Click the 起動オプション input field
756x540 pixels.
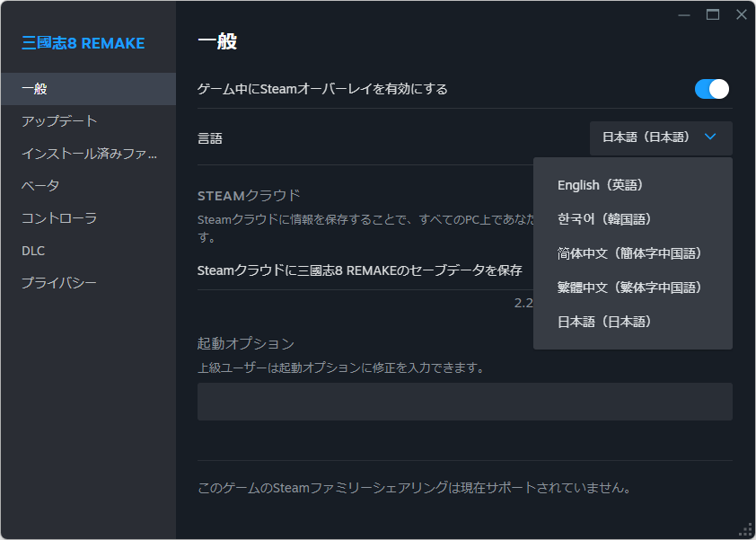tap(463, 402)
